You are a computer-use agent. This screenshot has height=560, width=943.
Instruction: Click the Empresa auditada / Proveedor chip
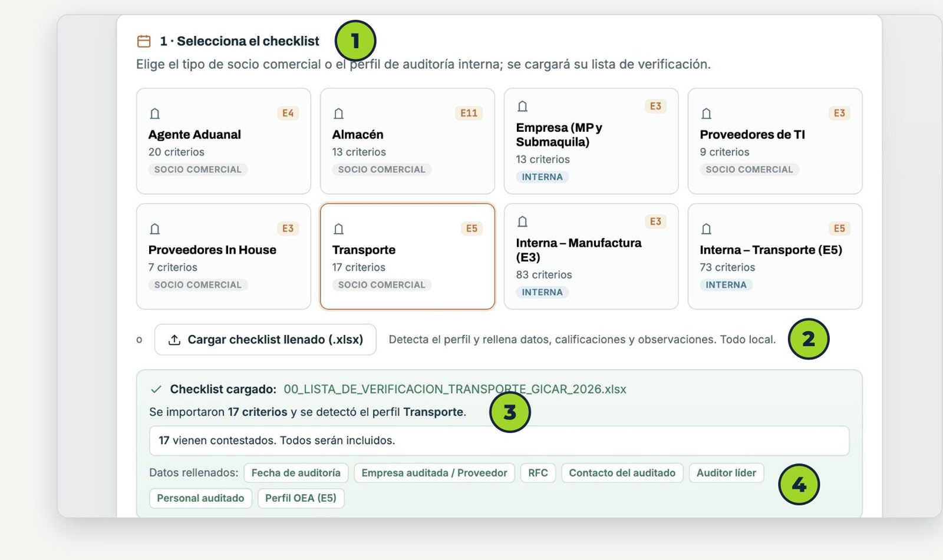click(x=434, y=473)
